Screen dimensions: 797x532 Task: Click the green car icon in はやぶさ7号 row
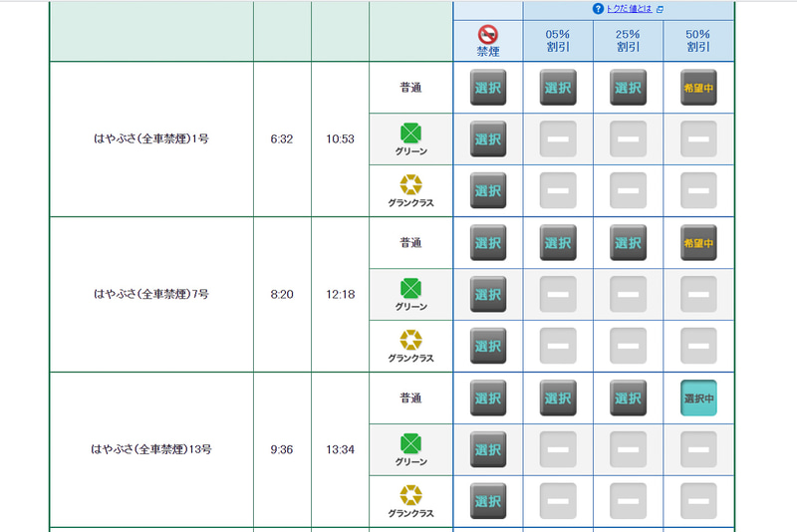(x=410, y=289)
